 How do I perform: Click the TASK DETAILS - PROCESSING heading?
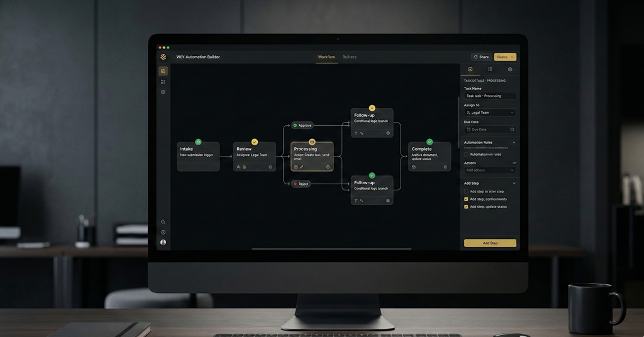485,80
